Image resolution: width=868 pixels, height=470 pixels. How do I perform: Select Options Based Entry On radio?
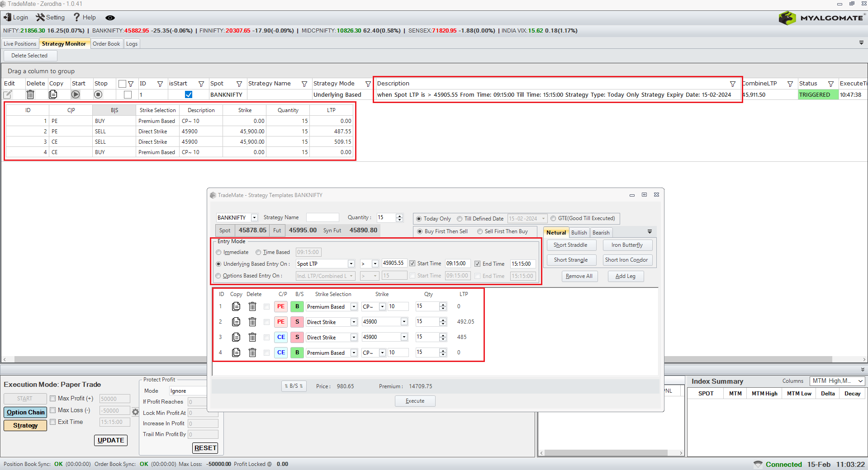[218, 276]
